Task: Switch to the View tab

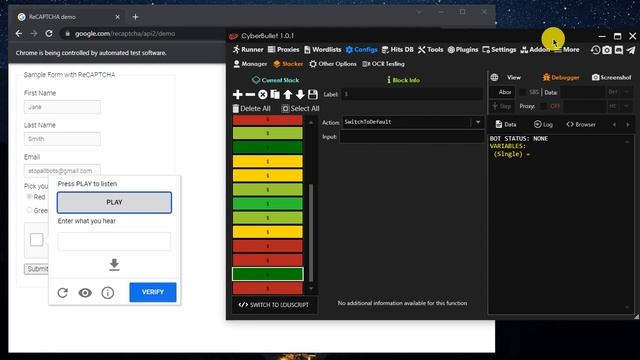Action: (514, 77)
